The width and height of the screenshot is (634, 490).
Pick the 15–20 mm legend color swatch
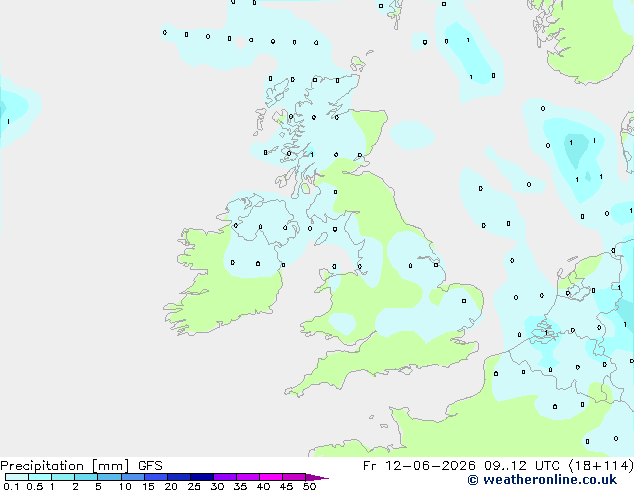156,477
